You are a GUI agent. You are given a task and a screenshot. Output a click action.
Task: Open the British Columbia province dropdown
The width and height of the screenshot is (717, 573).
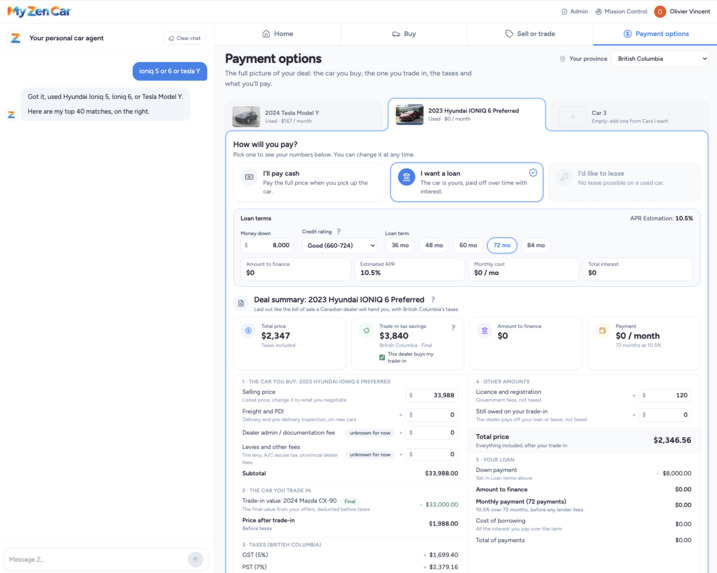(x=660, y=59)
